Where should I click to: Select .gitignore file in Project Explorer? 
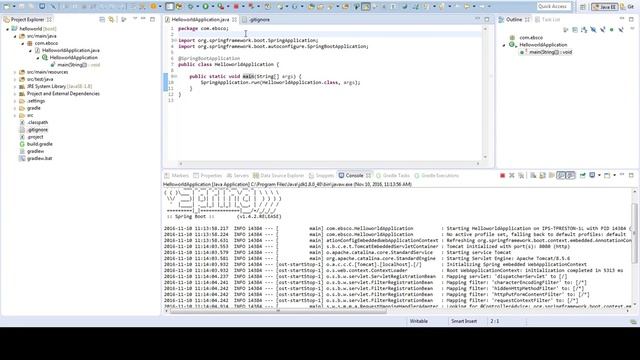37,130
